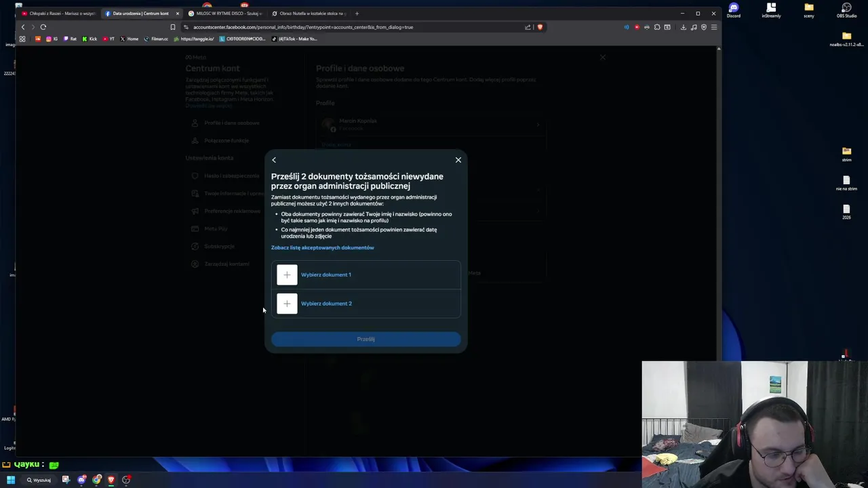Image resolution: width=868 pixels, height=488 pixels.
Task: Open the Brave hamburger main menu
Action: (x=714, y=27)
